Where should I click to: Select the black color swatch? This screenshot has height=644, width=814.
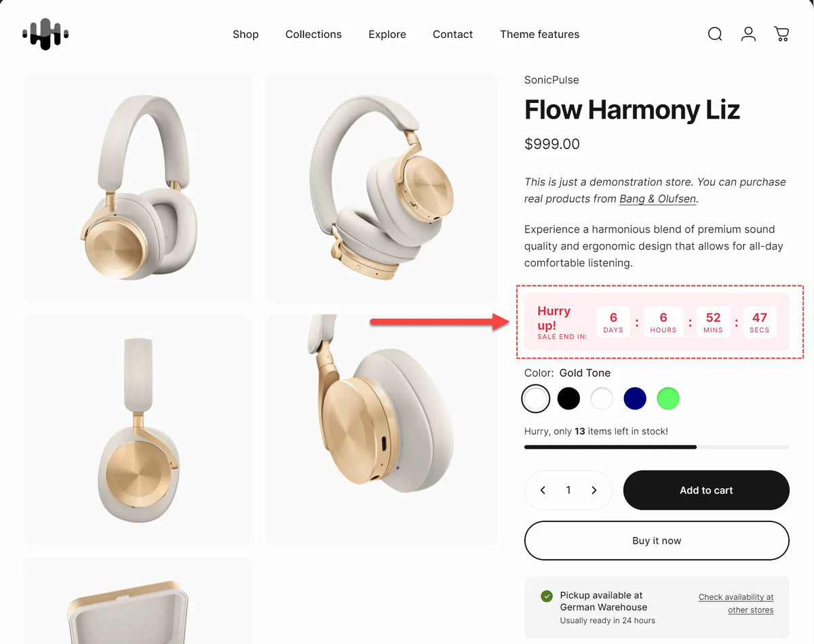568,399
